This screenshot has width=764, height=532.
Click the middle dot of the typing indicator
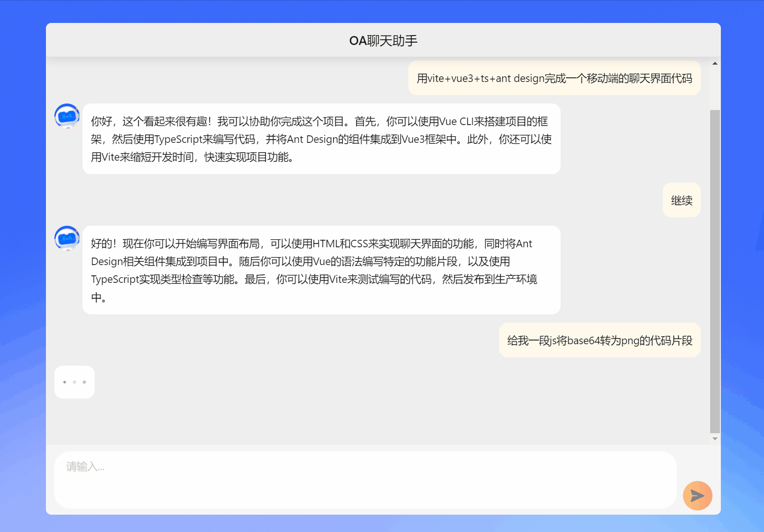(x=75, y=382)
